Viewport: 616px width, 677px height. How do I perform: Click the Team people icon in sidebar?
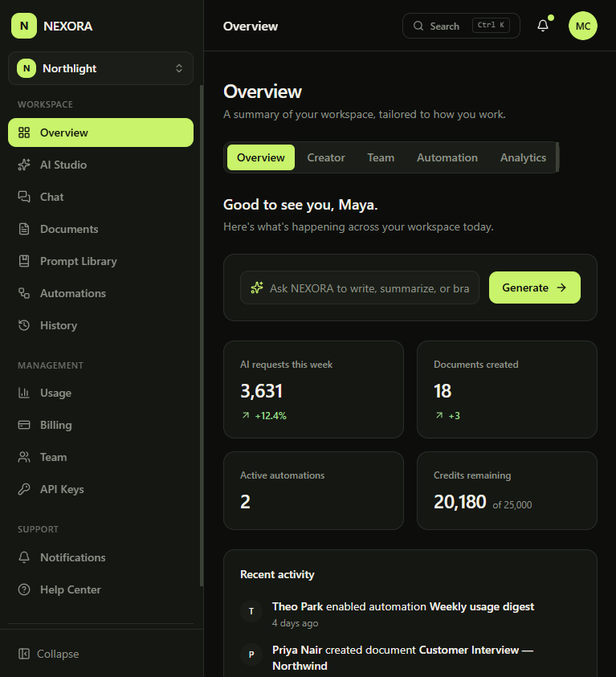click(x=24, y=457)
